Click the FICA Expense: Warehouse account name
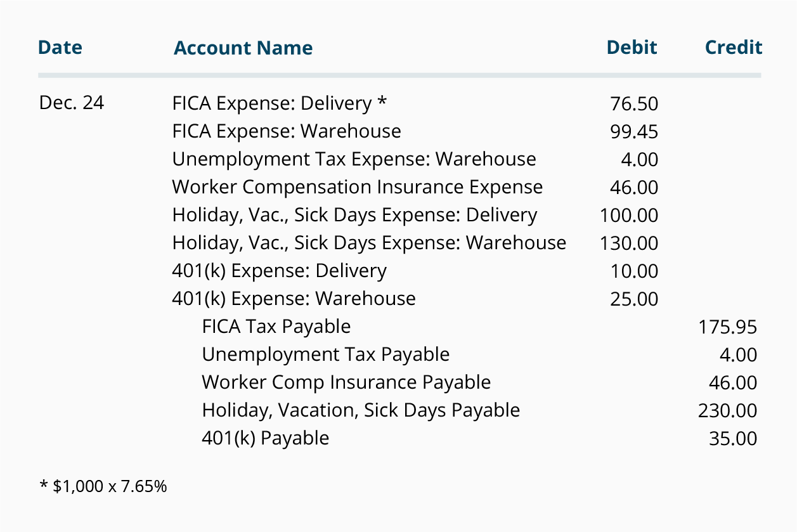 tap(287, 131)
